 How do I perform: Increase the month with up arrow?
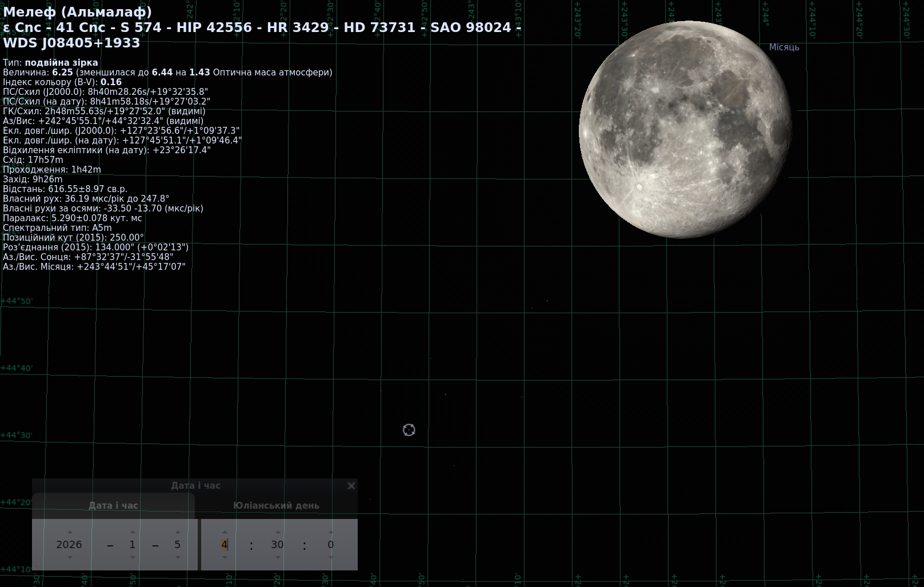coord(133,532)
